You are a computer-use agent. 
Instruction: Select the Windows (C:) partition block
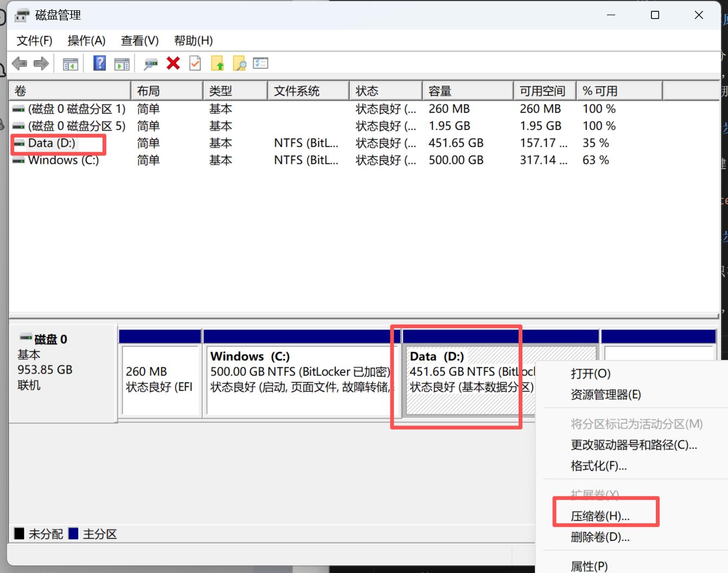point(300,379)
